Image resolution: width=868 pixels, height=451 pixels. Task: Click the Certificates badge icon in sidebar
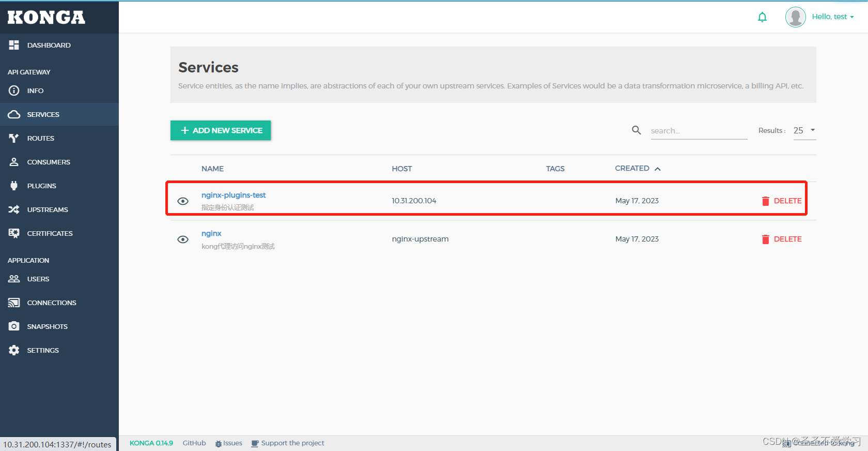pos(14,233)
